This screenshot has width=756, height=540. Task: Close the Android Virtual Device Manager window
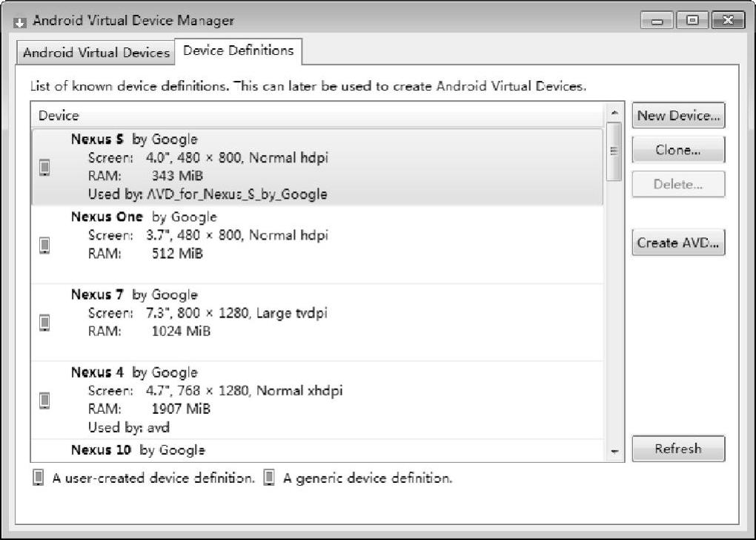pos(728,20)
